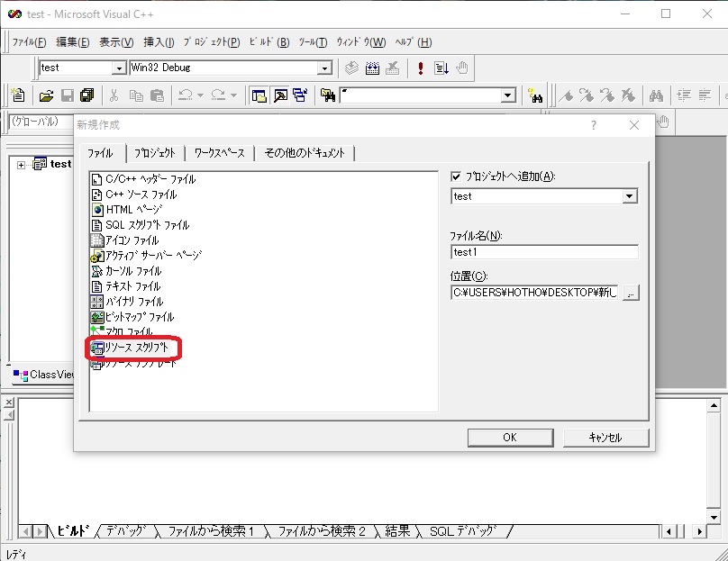Screen dimensions: 728x561
Task: Click the indent selection icon
Action: point(684,95)
